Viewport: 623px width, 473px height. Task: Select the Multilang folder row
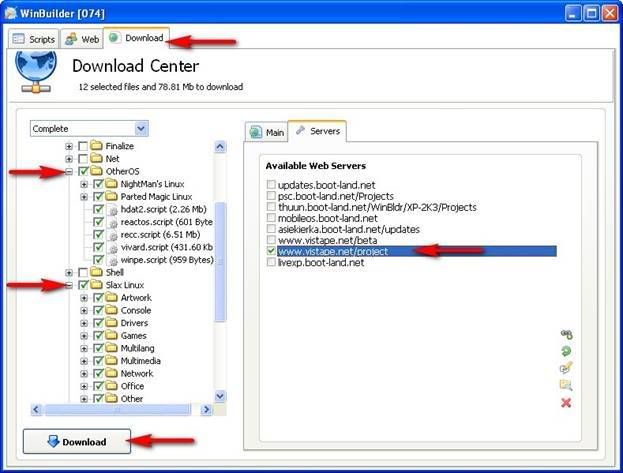click(x=137, y=348)
